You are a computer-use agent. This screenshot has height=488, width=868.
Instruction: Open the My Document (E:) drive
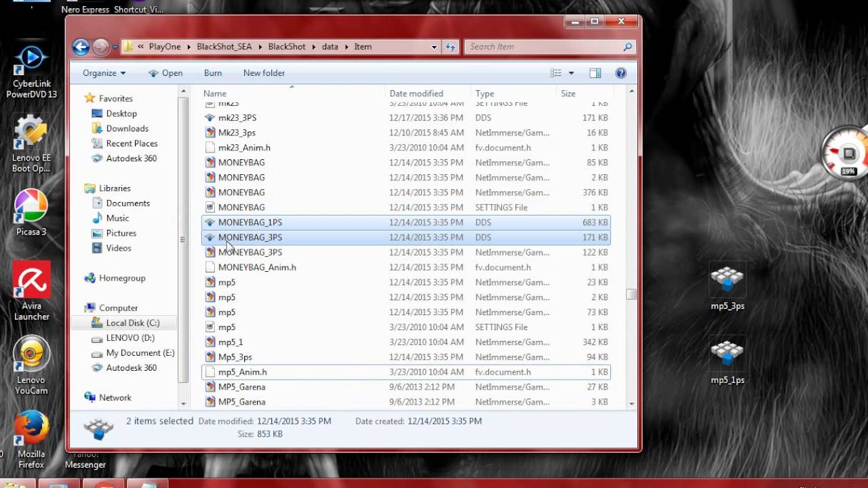[x=140, y=352]
